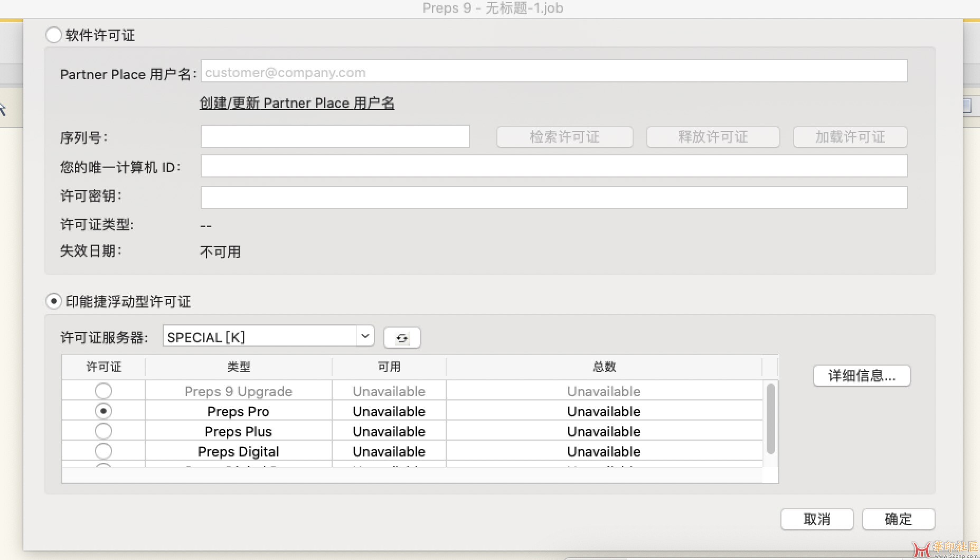Image resolution: width=980 pixels, height=560 pixels.
Task: Click the 许可证 column header
Action: coord(103,367)
